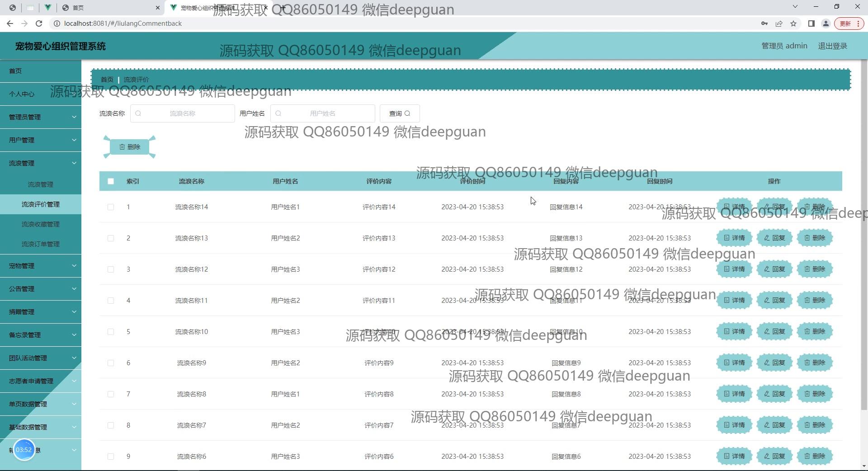This screenshot has width=868, height=471.
Task: Delete the 流浪名称10 comment row
Action: pos(815,331)
